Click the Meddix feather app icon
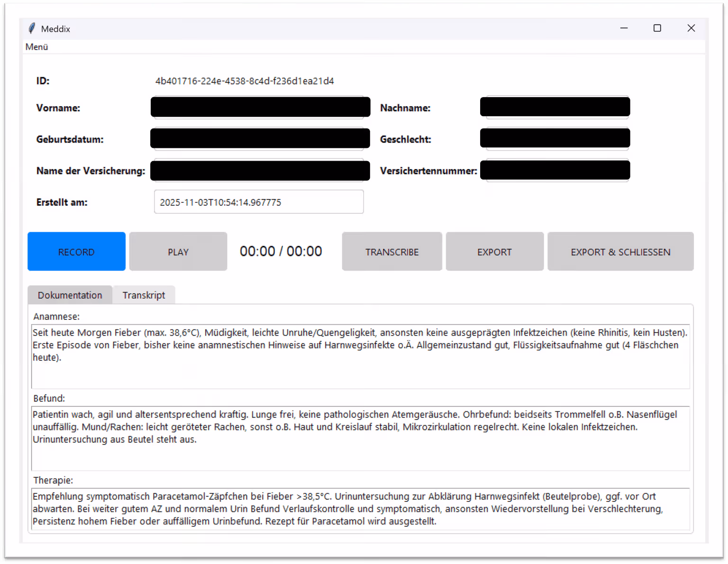Screen dimensions: 728x564 [x=31, y=28]
